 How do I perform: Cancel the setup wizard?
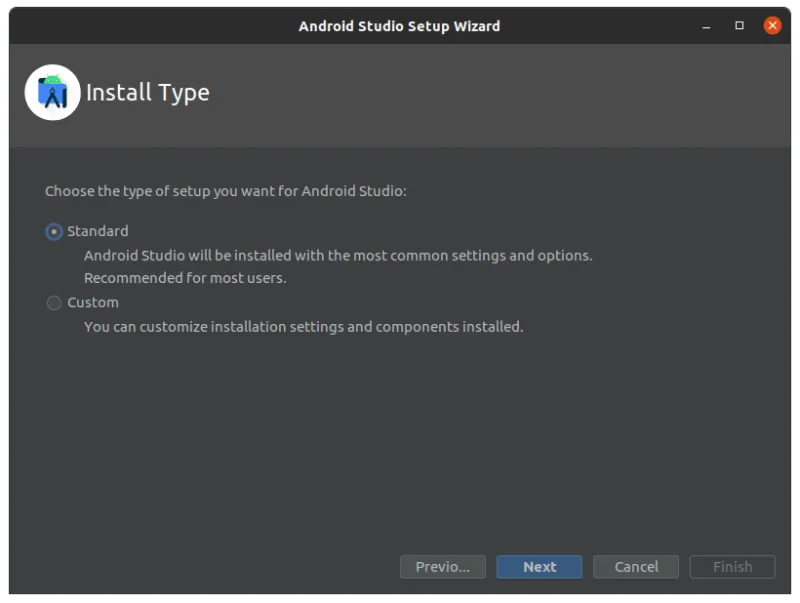[636, 567]
